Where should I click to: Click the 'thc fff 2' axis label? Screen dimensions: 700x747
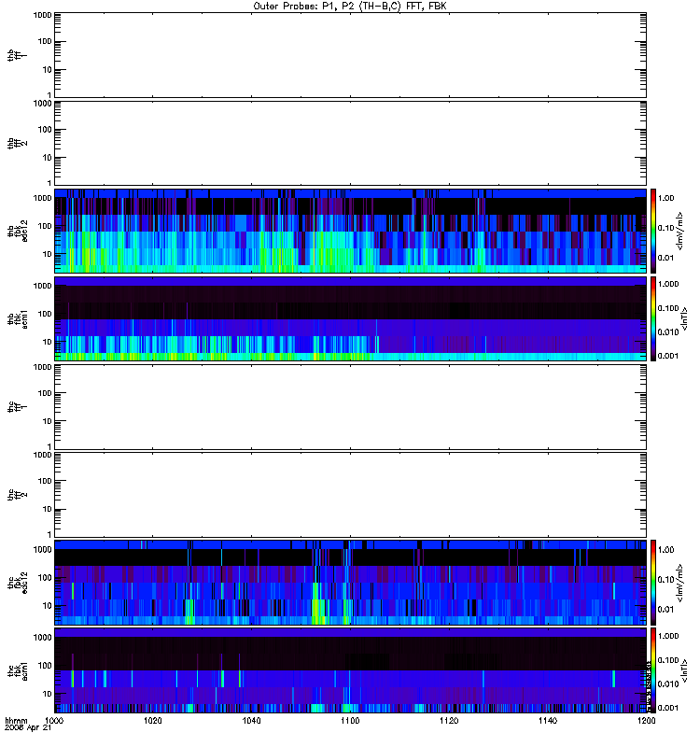[x=17, y=495]
